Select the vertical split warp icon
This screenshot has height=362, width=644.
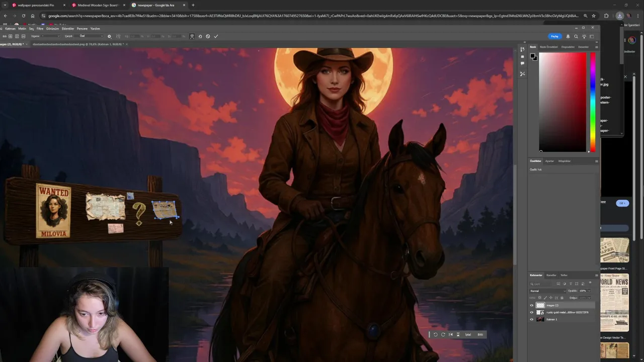[x=17, y=36]
